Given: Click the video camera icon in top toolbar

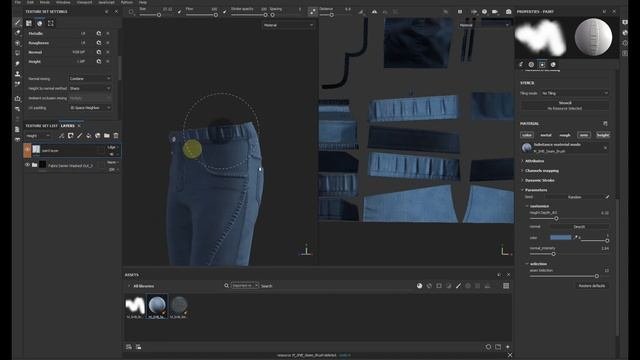Looking at the screenshot, I should [496, 12].
